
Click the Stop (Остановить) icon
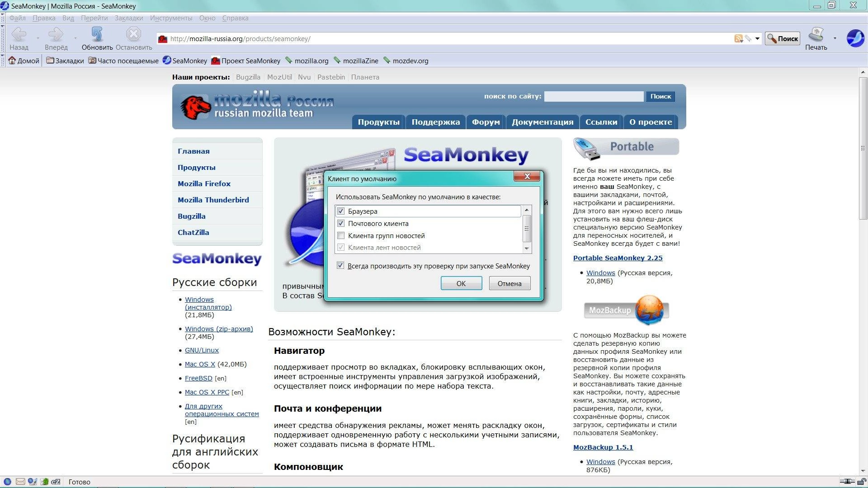point(133,34)
